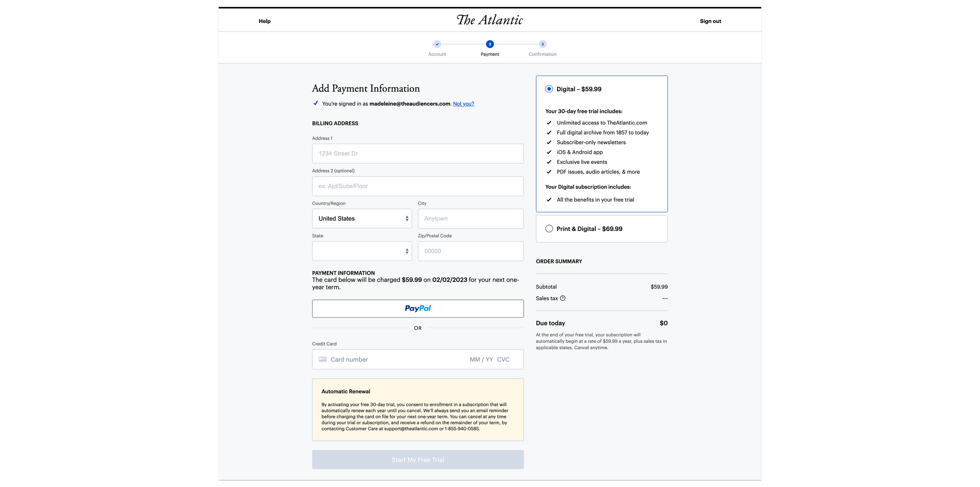
Task: Click the Confirmation step circle indicator
Action: (x=542, y=44)
